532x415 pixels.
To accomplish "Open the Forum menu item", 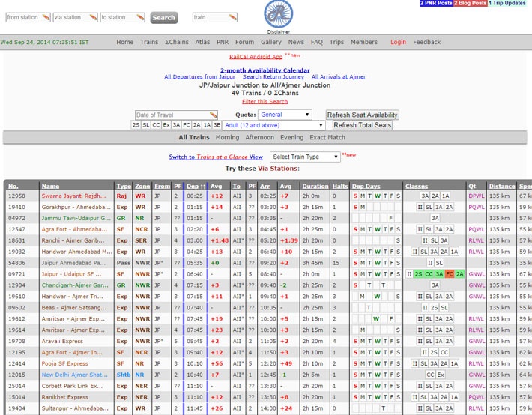I will [x=244, y=42].
